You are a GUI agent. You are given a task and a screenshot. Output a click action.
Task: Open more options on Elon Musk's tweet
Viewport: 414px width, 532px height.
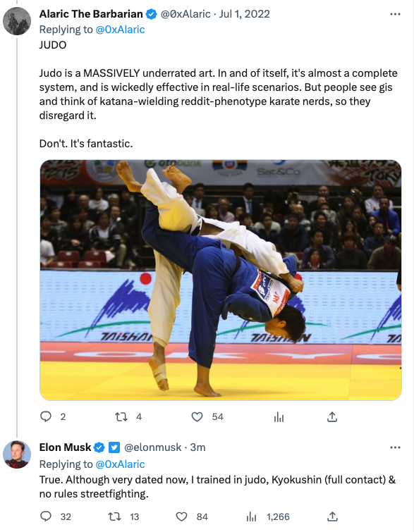click(395, 447)
